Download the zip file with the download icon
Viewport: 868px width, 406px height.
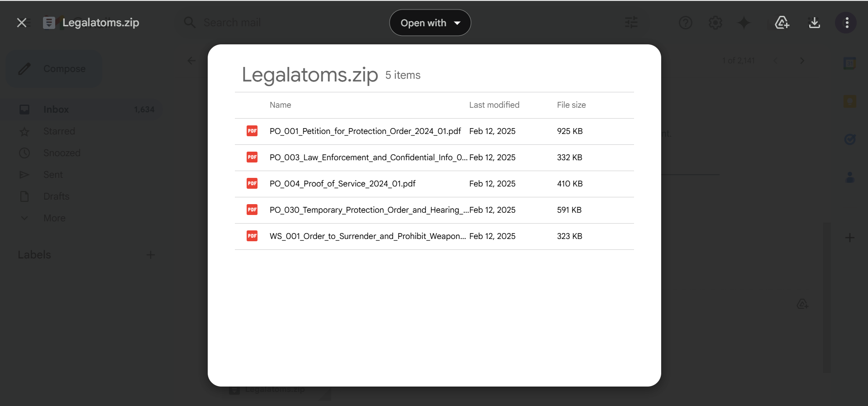click(x=814, y=23)
